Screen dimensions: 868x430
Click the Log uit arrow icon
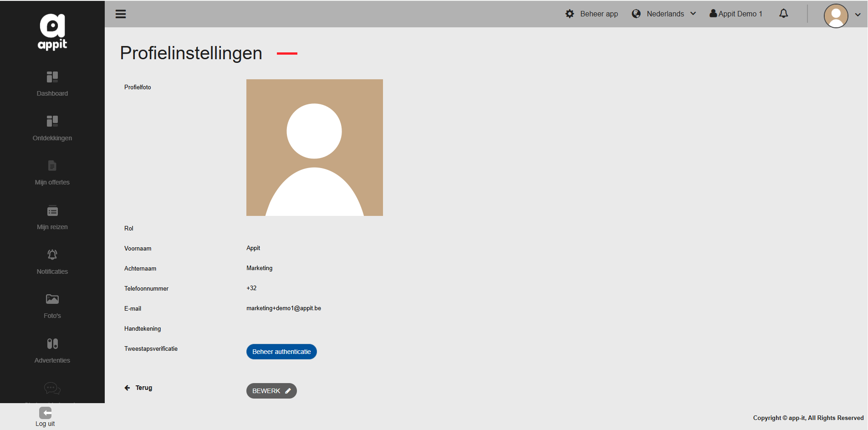(x=45, y=413)
